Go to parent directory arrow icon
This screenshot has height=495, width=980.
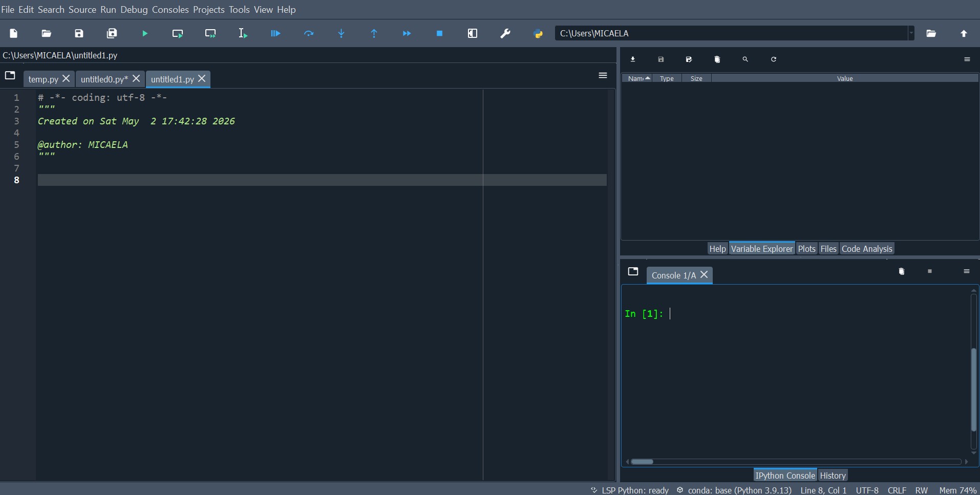(964, 33)
